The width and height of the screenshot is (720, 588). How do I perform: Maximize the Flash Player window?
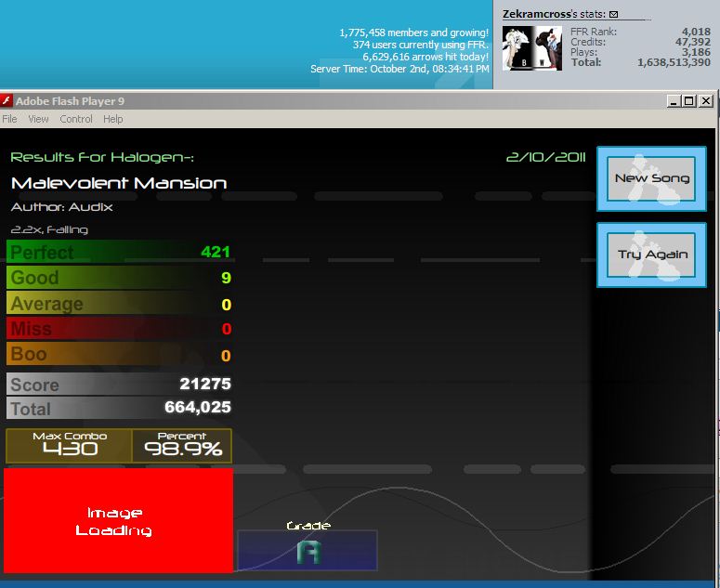(689, 101)
